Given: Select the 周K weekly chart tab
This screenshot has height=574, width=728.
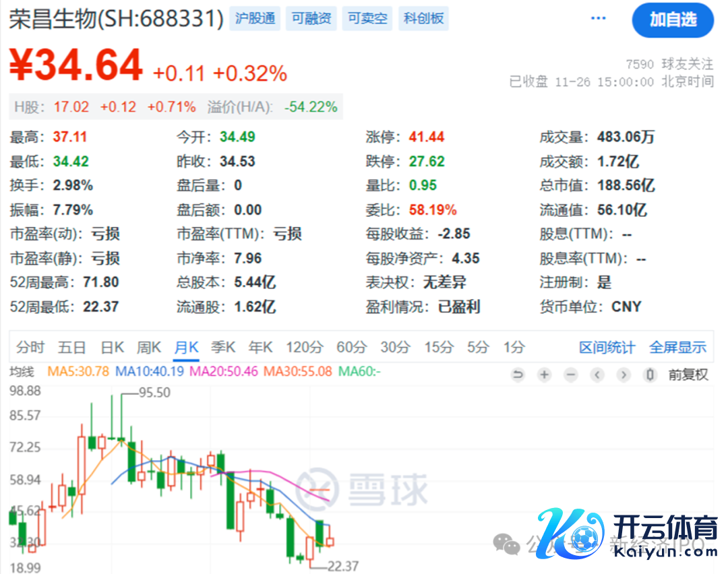Looking at the screenshot, I should click(x=149, y=348).
